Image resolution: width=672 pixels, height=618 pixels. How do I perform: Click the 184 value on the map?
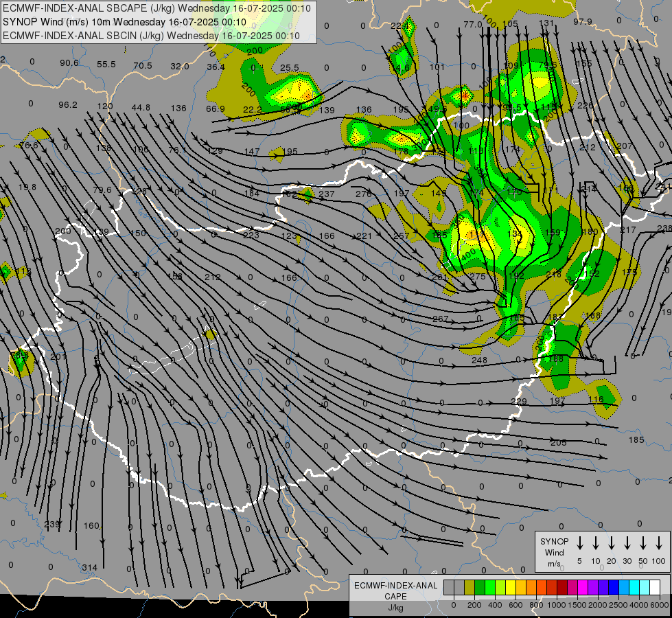point(252,193)
